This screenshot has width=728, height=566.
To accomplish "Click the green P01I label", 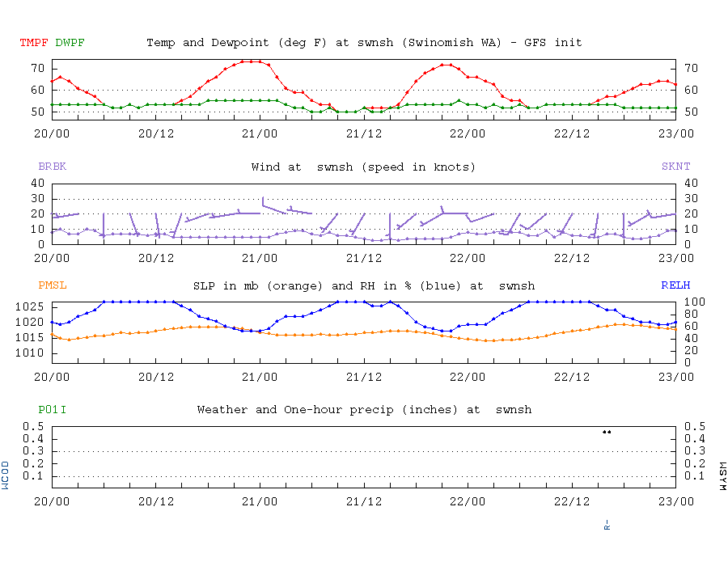I will [52, 410].
